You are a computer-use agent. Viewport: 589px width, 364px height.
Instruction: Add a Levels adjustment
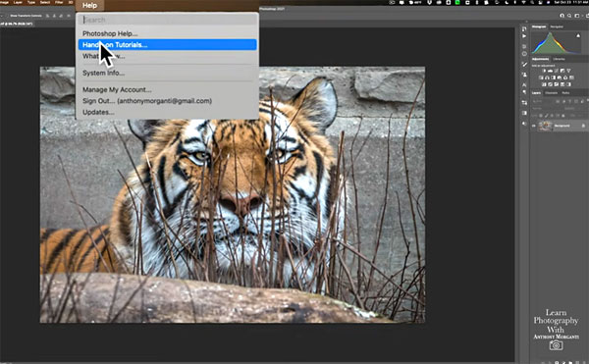(551, 71)
